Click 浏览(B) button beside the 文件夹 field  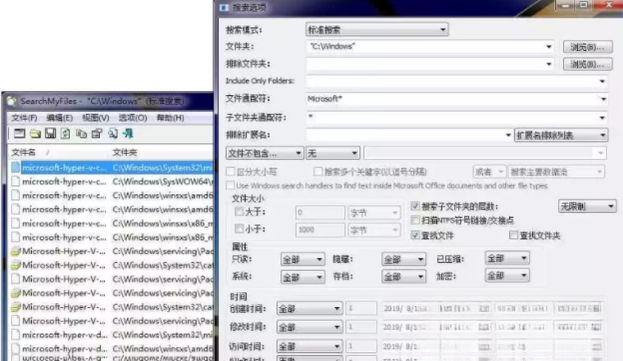(588, 47)
